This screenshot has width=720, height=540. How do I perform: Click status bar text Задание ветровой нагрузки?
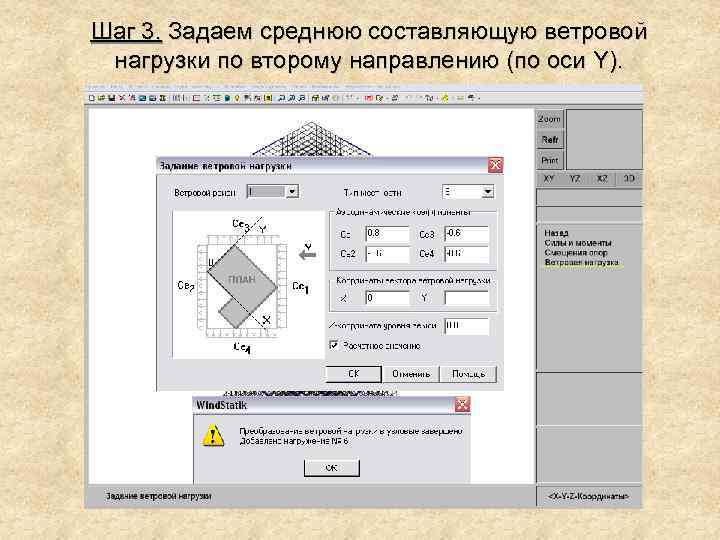[x=158, y=496]
